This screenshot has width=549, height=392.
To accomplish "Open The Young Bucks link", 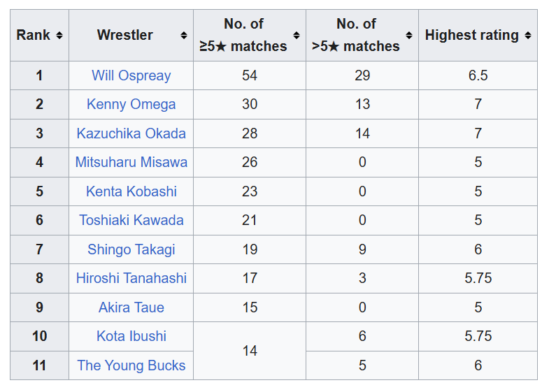I will coord(131,365).
